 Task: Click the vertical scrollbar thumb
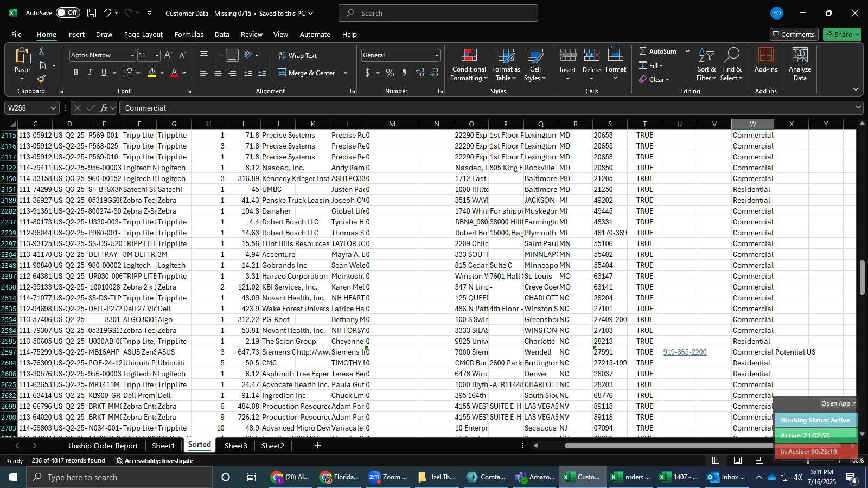[862, 278]
